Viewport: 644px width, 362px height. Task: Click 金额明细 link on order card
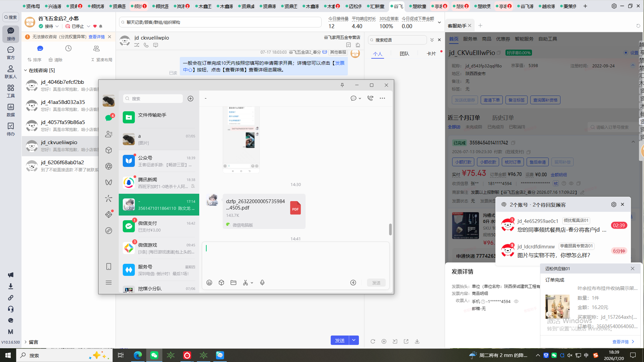tap(559, 175)
